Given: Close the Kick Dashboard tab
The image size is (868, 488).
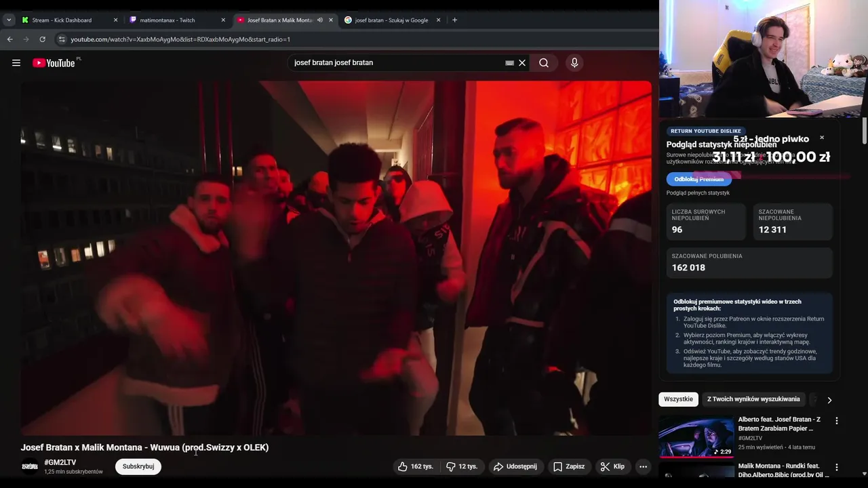Looking at the screenshot, I should (x=115, y=20).
